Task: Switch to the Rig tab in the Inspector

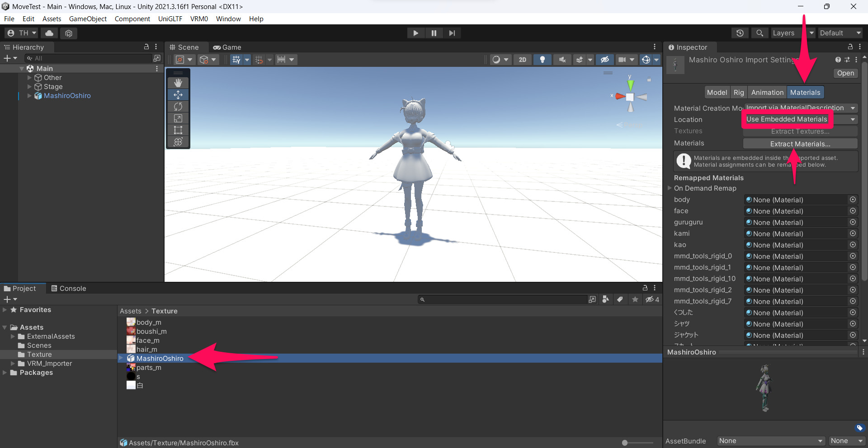Action: coord(738,92)
